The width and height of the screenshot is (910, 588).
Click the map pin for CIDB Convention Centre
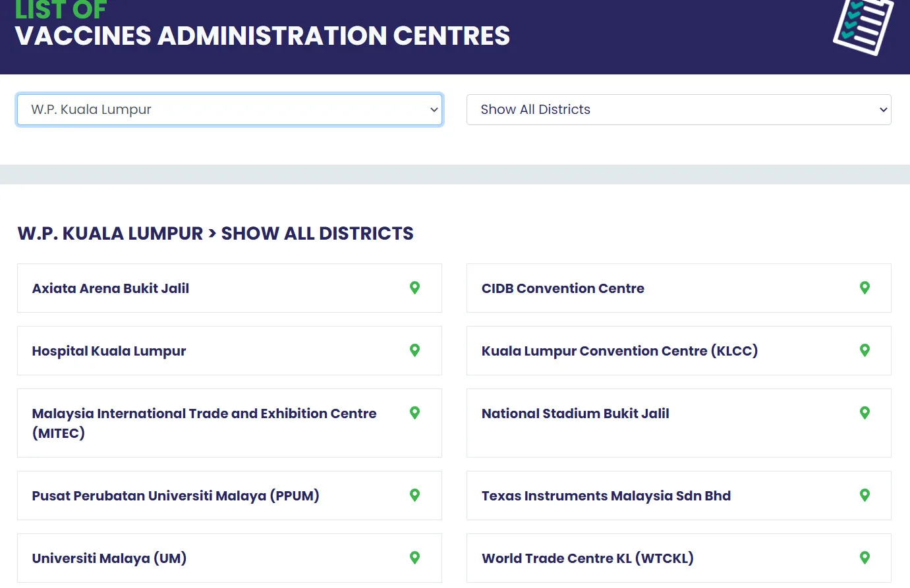865,288
